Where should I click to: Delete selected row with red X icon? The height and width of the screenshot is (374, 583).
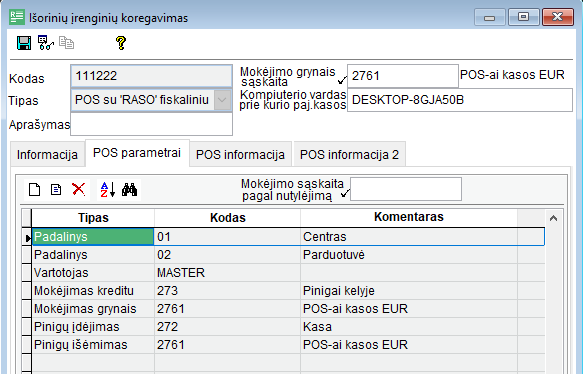[78, 189]
